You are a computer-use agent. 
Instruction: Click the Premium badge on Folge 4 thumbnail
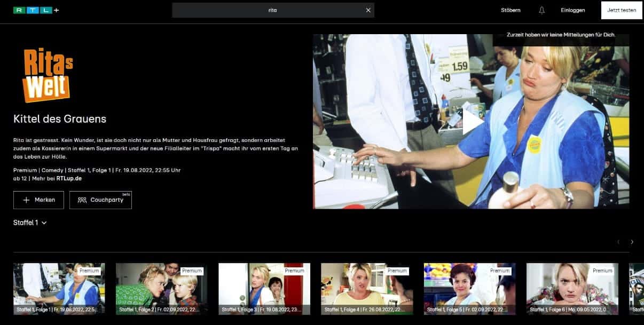tap(397, 271)
